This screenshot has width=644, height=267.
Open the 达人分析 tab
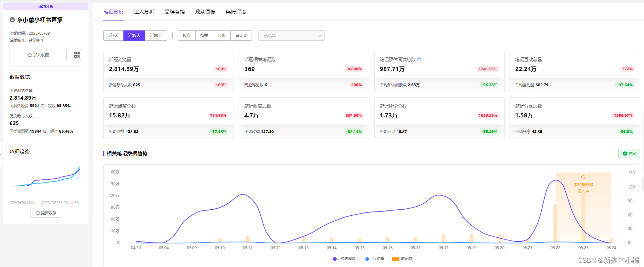coord(144,12)
